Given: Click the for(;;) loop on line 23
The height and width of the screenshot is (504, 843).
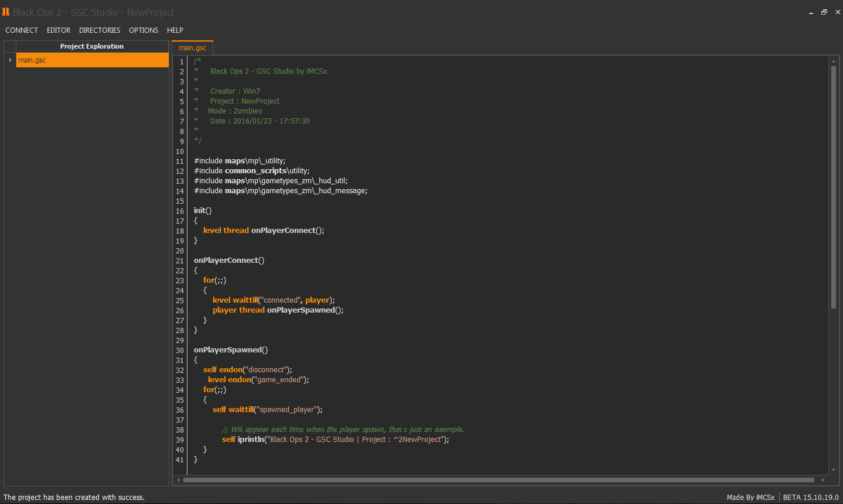Looking at the screenshot, I should [214, 280].
